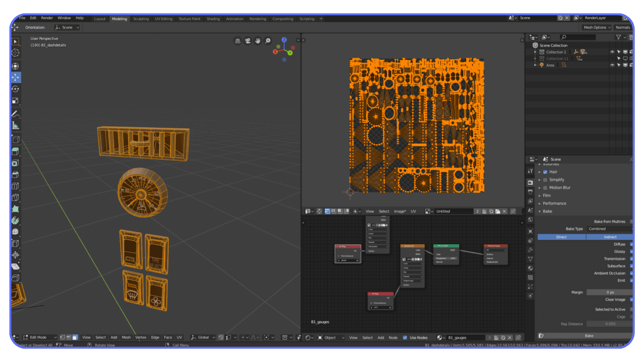The height and width of the screenshot is (362, 644).
Task: Hide the Collection 1 in the viewport
Action: tap(612, 52)
